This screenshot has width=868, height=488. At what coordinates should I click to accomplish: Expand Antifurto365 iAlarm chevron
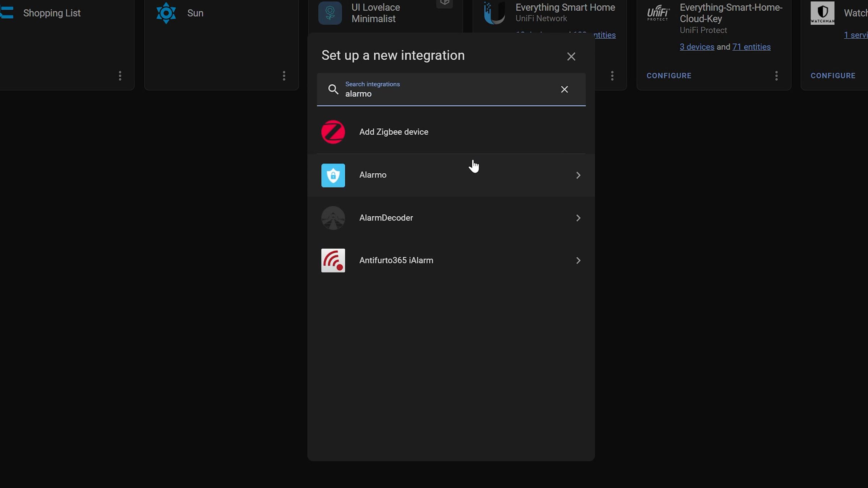(578, 261)
